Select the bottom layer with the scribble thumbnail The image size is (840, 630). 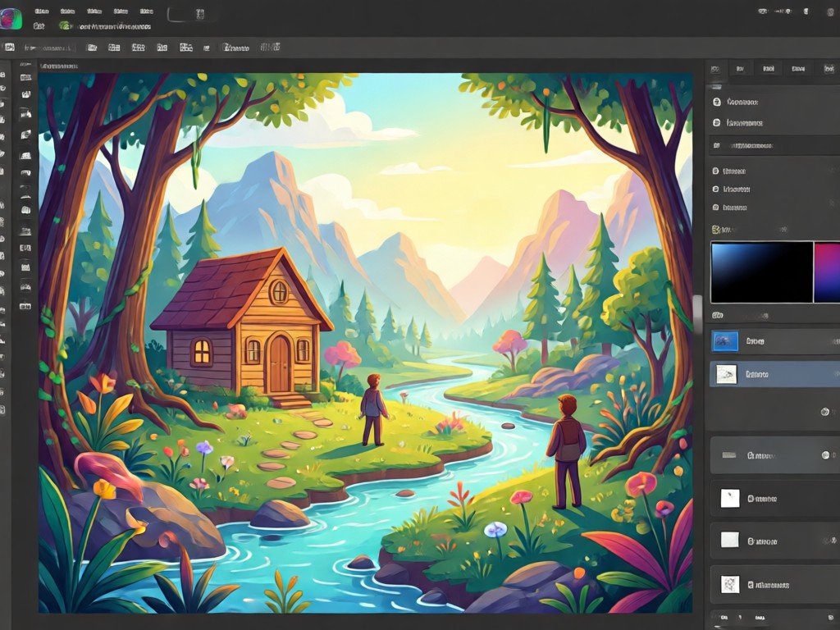click(x=774, y=584)
